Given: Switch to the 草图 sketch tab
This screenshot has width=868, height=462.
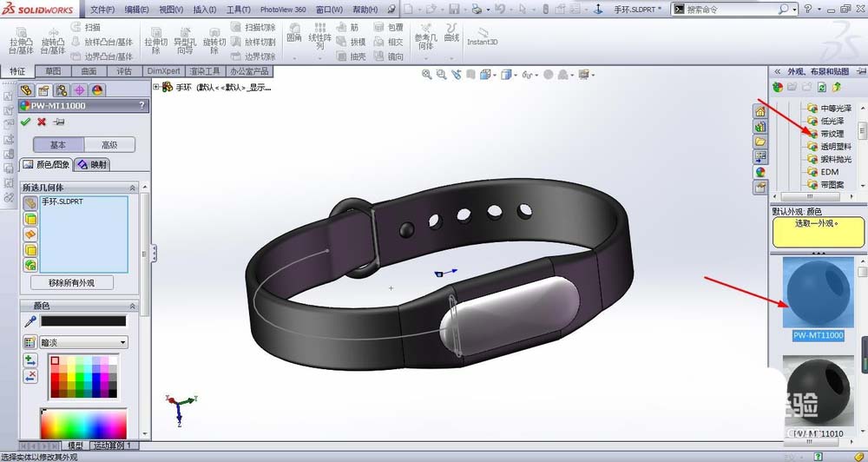Looking at the screenshot, I should (53, 71).
